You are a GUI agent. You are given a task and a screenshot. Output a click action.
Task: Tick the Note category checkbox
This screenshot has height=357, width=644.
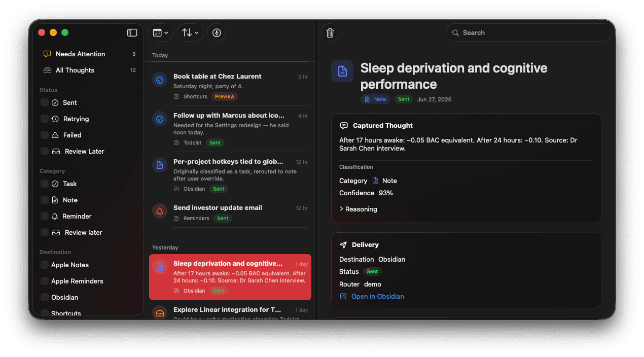click(x=45, y=200)
